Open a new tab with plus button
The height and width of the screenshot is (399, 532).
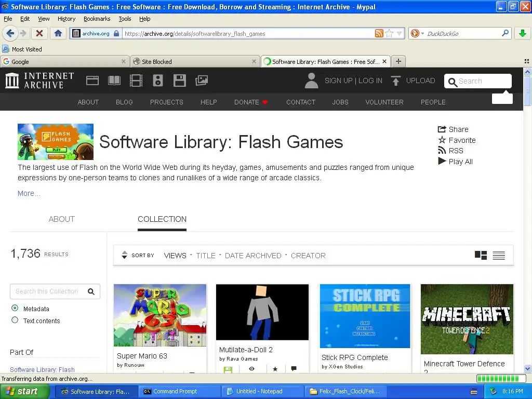[398, 61]
